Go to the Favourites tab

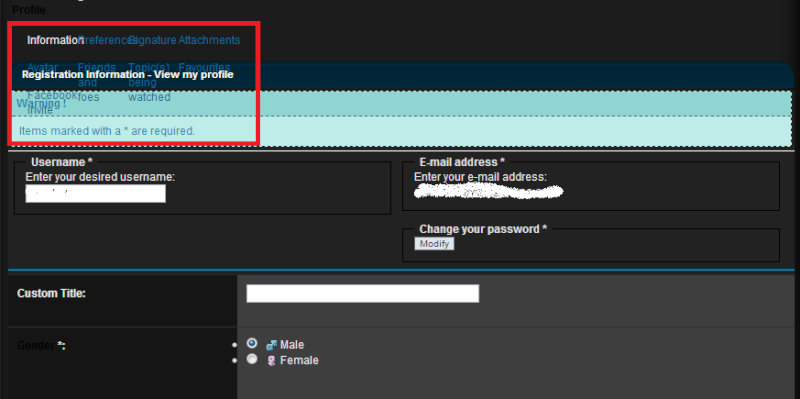click(x=204, y=67)
